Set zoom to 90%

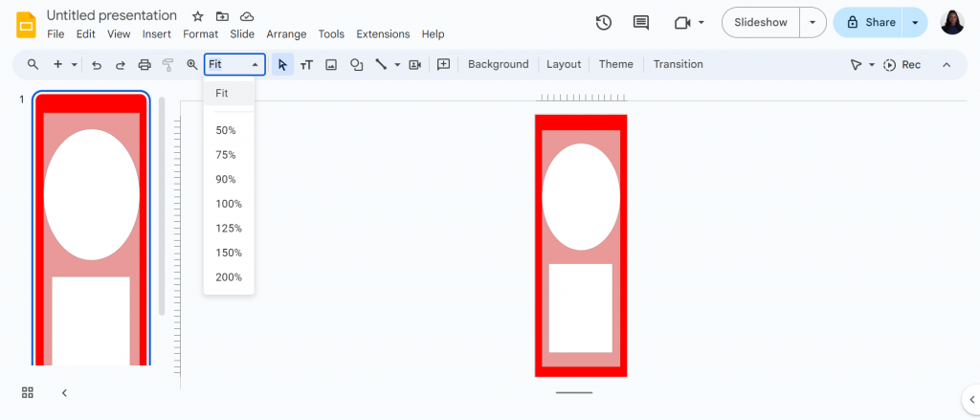[x=229, y=179]
